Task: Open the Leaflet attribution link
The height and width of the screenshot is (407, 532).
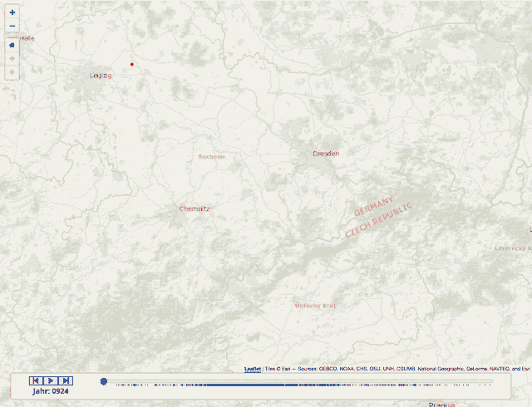Action: [x=252, y=368]
